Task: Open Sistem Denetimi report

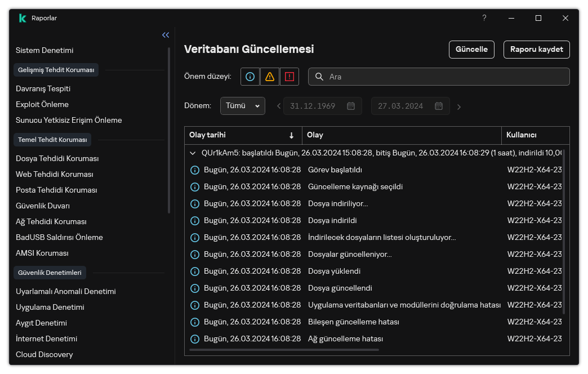Action: tap(44, 50)
